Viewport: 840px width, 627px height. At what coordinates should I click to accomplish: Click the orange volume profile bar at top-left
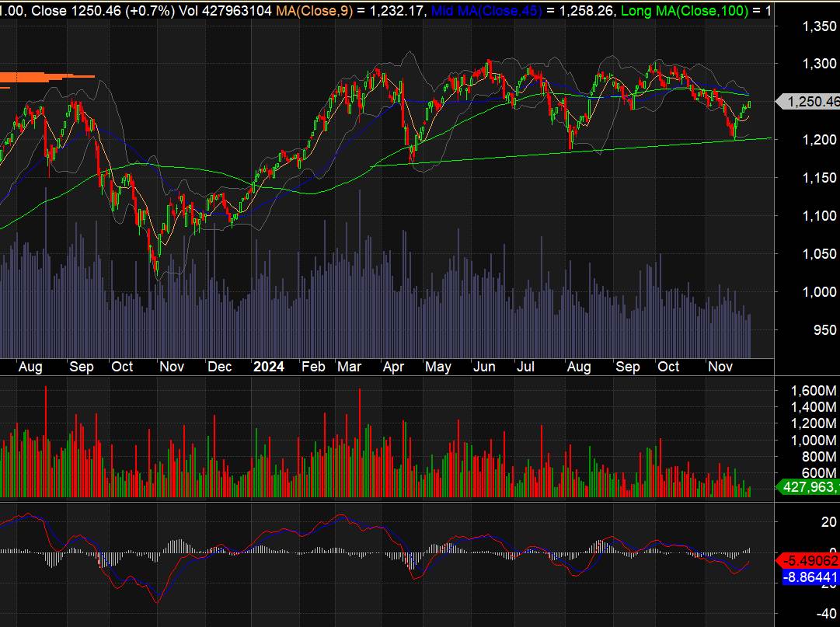tap(45, 76)
